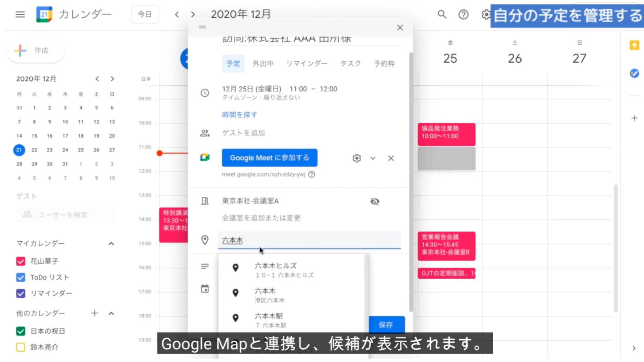Click the clock icon beside event time
The height and width of the screenshot is (362, 644).
click(x=205, y=93)
